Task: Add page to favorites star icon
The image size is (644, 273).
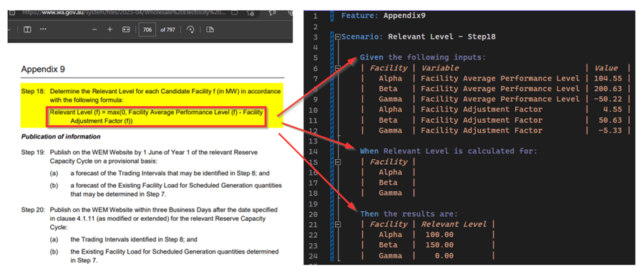Action: [x=250, y=13]
